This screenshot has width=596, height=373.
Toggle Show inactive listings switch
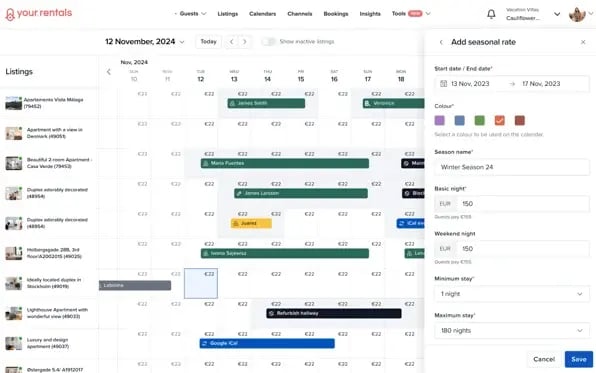(x=268, y=41)
